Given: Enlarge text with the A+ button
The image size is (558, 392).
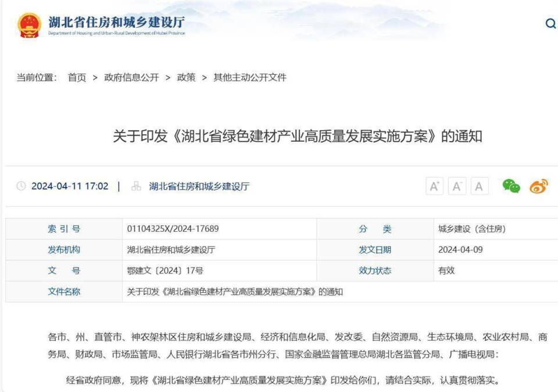Looking at the screenshot, I should point(435,186).
